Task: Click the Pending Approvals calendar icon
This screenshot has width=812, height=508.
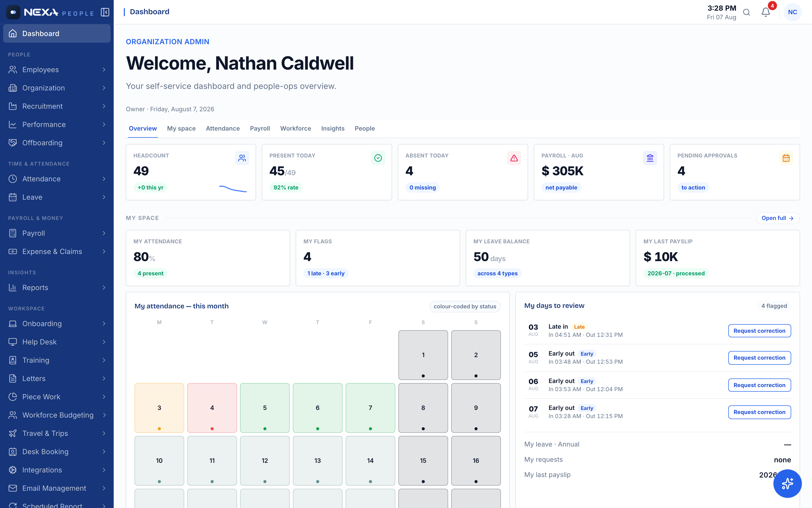Action: [786, 158]
